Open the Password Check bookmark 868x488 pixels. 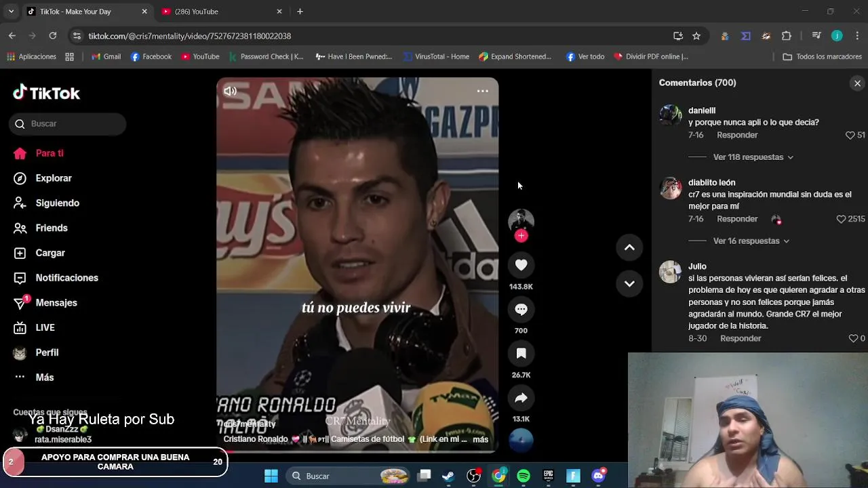[267, 57]
